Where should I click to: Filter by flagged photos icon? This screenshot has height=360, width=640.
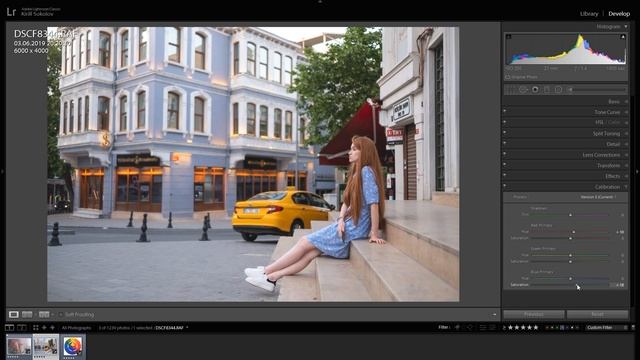tap(458, 327)
